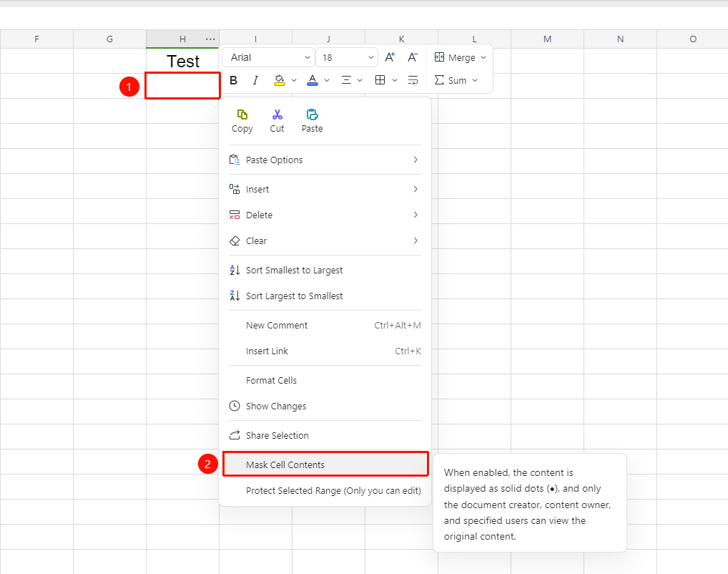This screenshot has height=574, width=728.
Task: Select Format Cells from context menu
Action: coord(325,380)
